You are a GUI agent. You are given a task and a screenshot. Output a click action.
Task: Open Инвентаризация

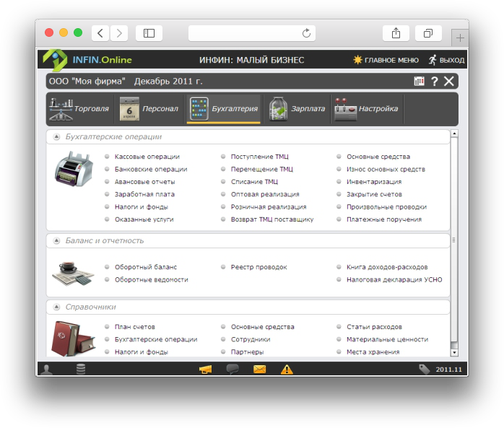374,182
